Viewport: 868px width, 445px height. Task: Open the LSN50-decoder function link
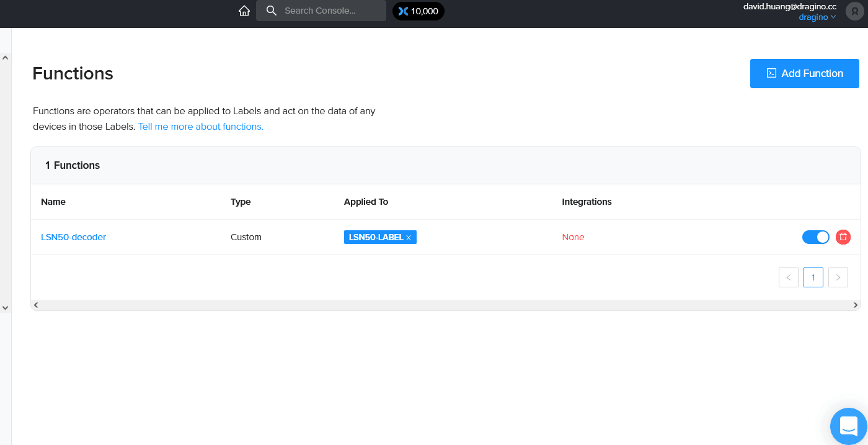tap(73, 237)
